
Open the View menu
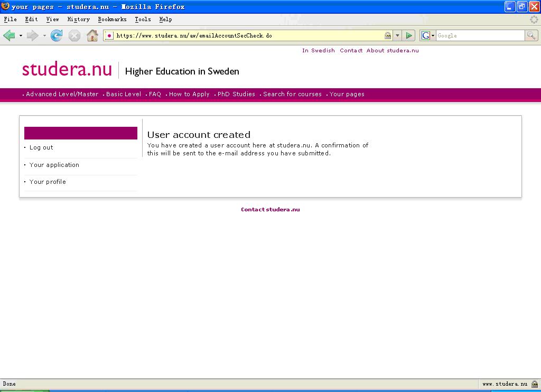click(x=52, y=20)
